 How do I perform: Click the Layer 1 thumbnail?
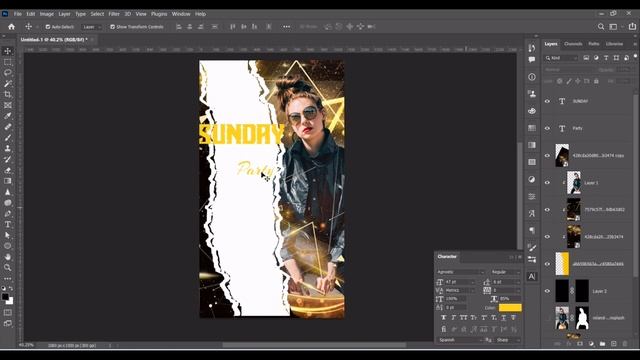pos(574,182)
